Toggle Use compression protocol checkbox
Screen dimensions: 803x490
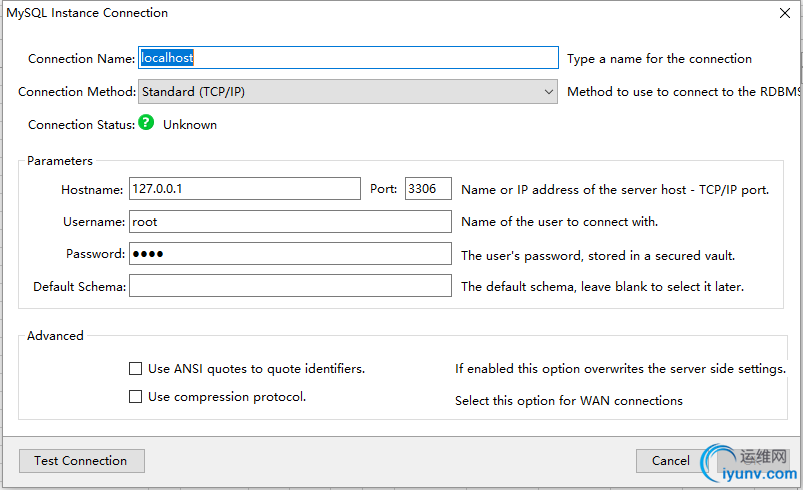[x=136, y=397]
